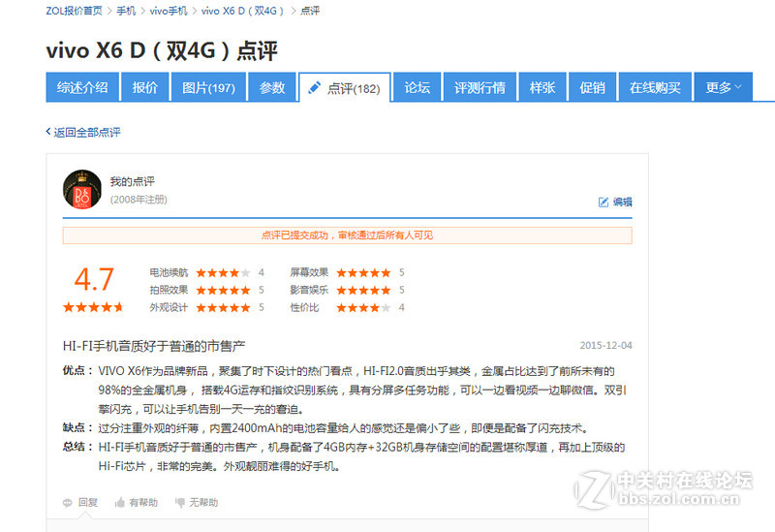Click the review date 2015-12-04
The image size is (775, 532).
coord(606,345)
